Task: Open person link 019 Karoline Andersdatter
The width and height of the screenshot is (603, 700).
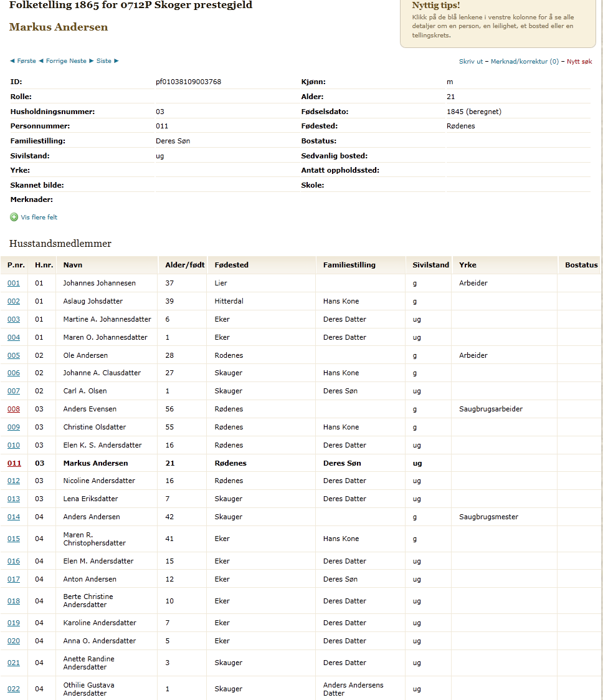Action: click(x=14, y=623)
